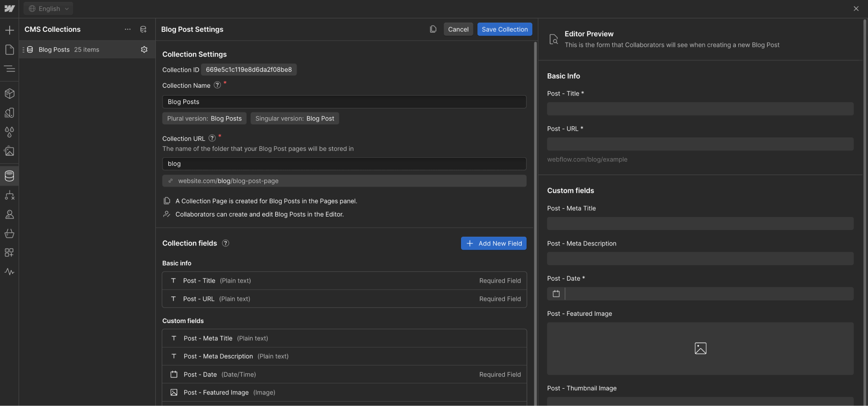Click the create new collection icon
868x406 pixels.
tap(143, 29)
